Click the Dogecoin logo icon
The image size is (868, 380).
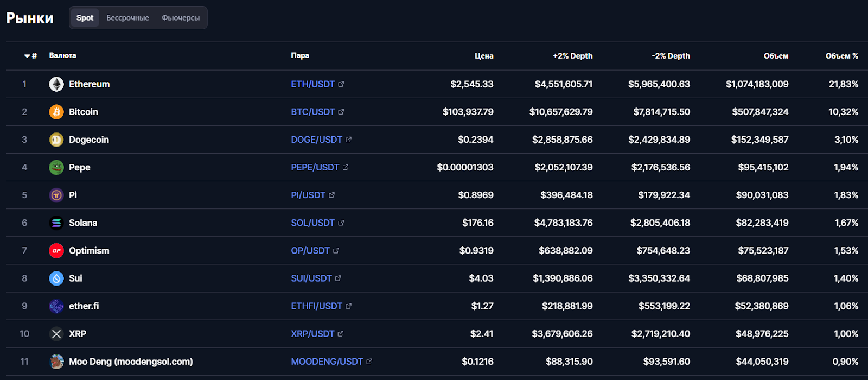56,140
